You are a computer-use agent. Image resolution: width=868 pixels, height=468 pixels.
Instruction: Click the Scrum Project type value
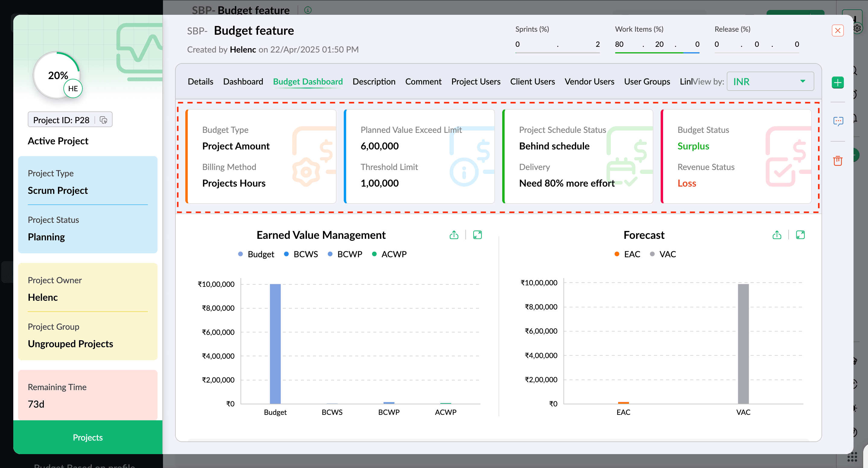[58, 191]
